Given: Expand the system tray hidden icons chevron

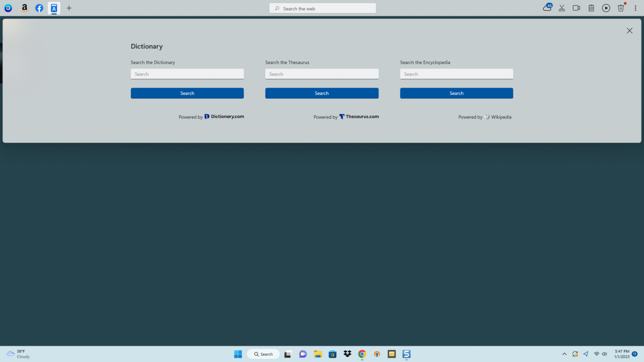Looking at the screenshot, I should click(564, 354).
